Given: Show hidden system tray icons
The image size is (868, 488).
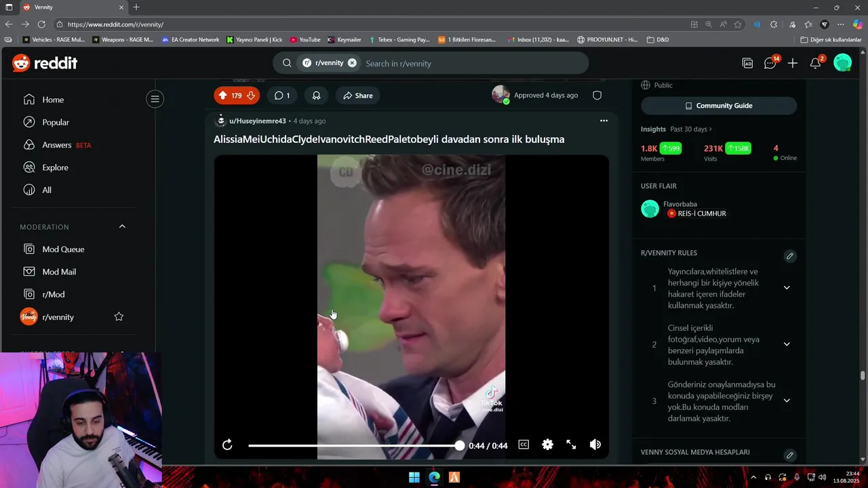Looking at the screenshot, I should point(753,477).
